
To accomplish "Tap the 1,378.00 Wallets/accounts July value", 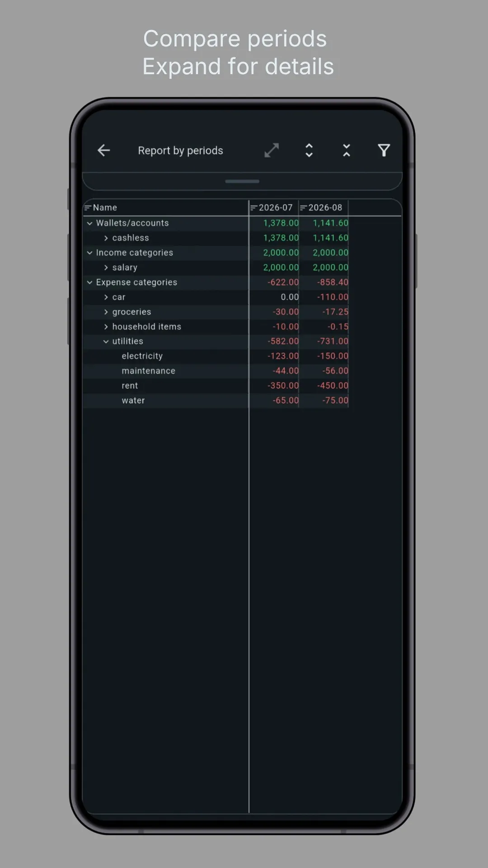I will 281,223.
